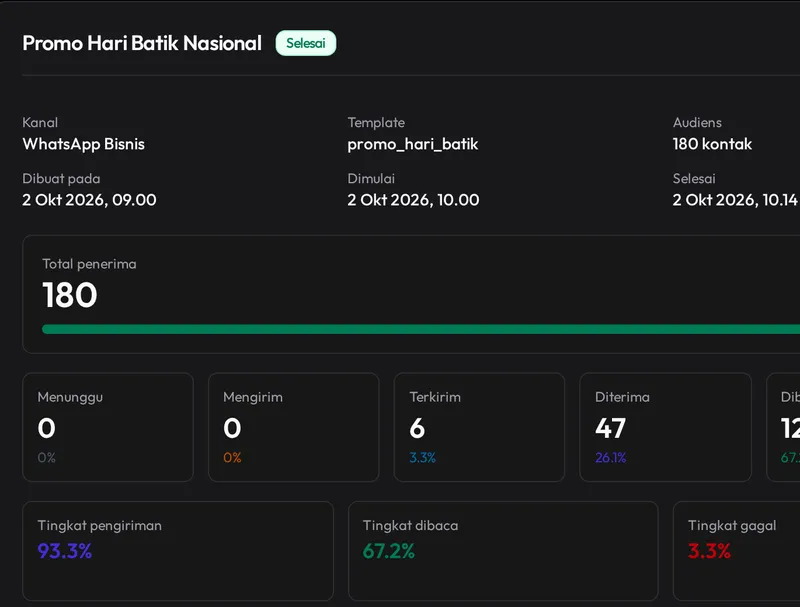Screen dimensions: 800x607
Task: Click the Total penerima label
Action: 89,264
